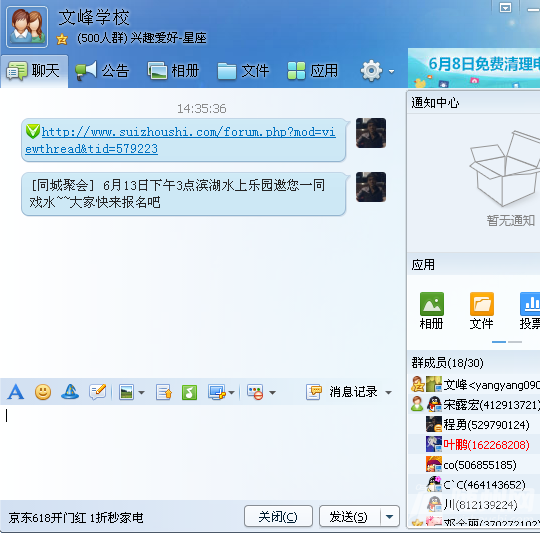The height and width of the screenshot is (533, 540).
Task: Click the magic emoticon wizard hat icon
Action: point(70,392)
